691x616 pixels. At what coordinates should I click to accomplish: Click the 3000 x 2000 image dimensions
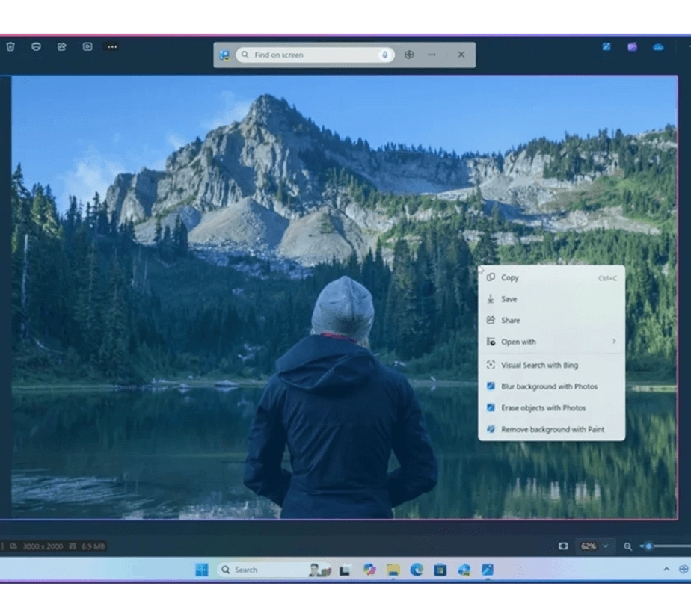pyautogui.click(x=43, y=546)
